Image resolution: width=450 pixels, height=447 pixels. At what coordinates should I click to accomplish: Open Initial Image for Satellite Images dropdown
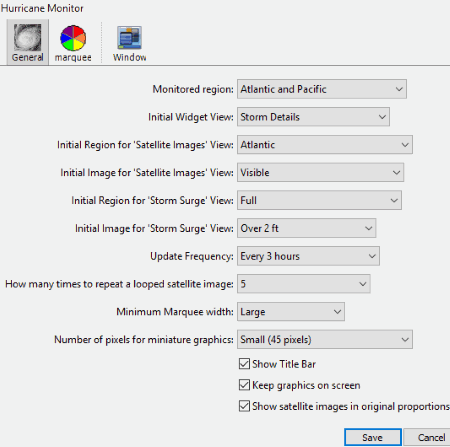[x=320, y=172]
